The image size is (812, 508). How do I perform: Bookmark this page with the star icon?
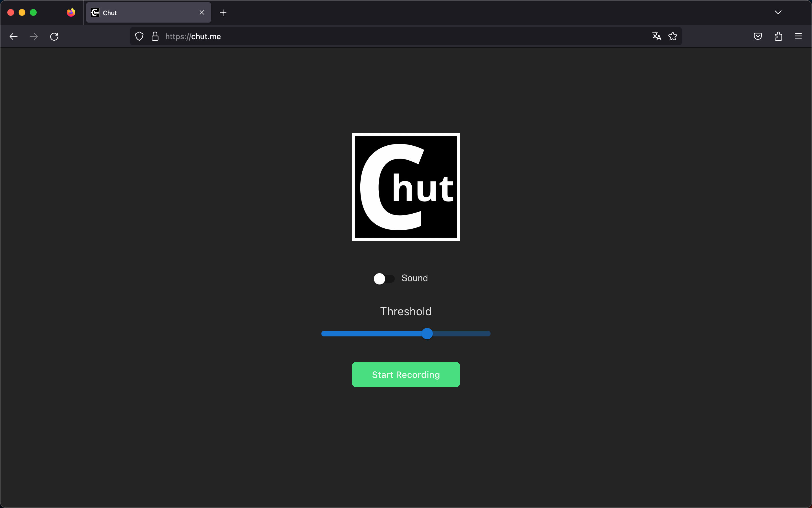click(x=673, y=36)
